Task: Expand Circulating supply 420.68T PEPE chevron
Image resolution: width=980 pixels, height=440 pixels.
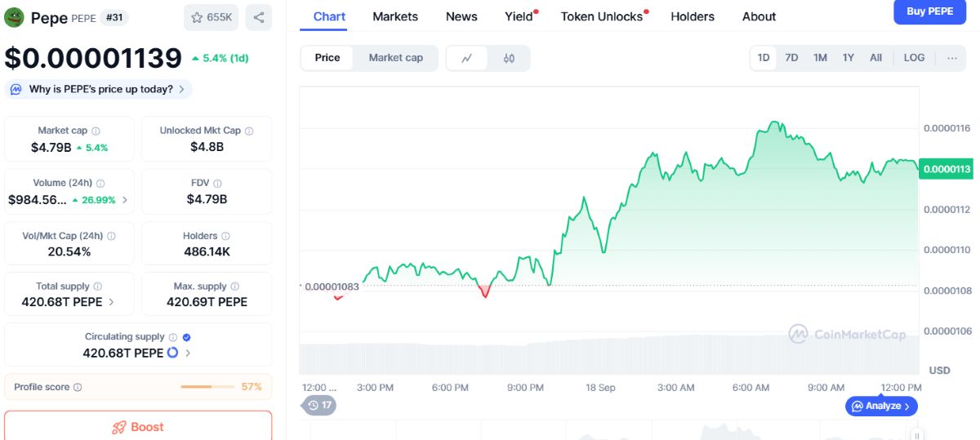Action: [x=188, y=353]
